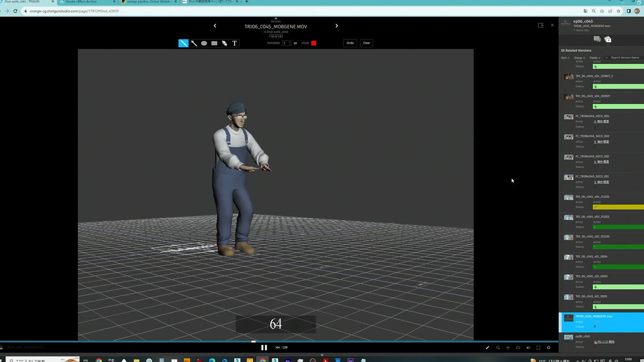Open the Fields dropdown
The width and height of the screenshot is (644, 362).
(595, 58)
